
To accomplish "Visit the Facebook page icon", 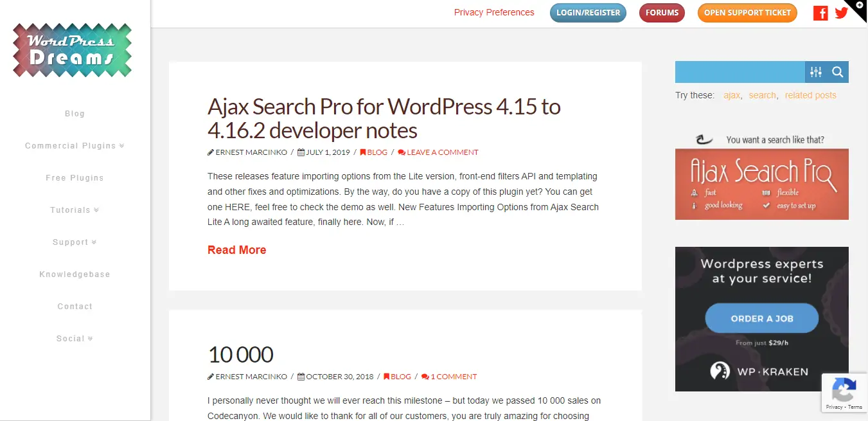I will pyautogui.click(x=820, y=13).
